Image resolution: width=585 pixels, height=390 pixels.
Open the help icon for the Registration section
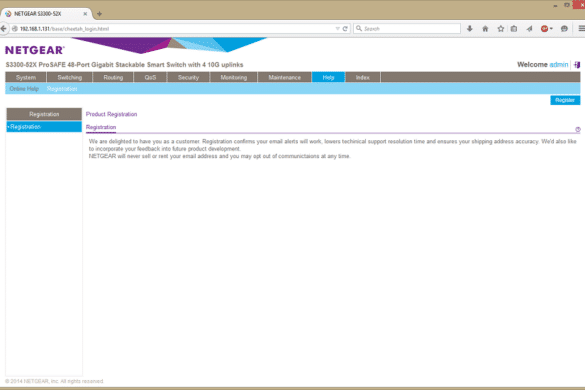coord(578,129)
